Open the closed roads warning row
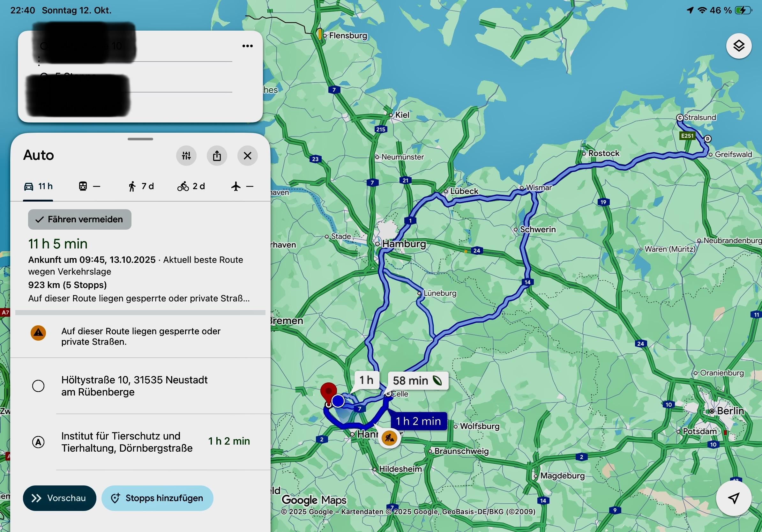 pos(141,336)
